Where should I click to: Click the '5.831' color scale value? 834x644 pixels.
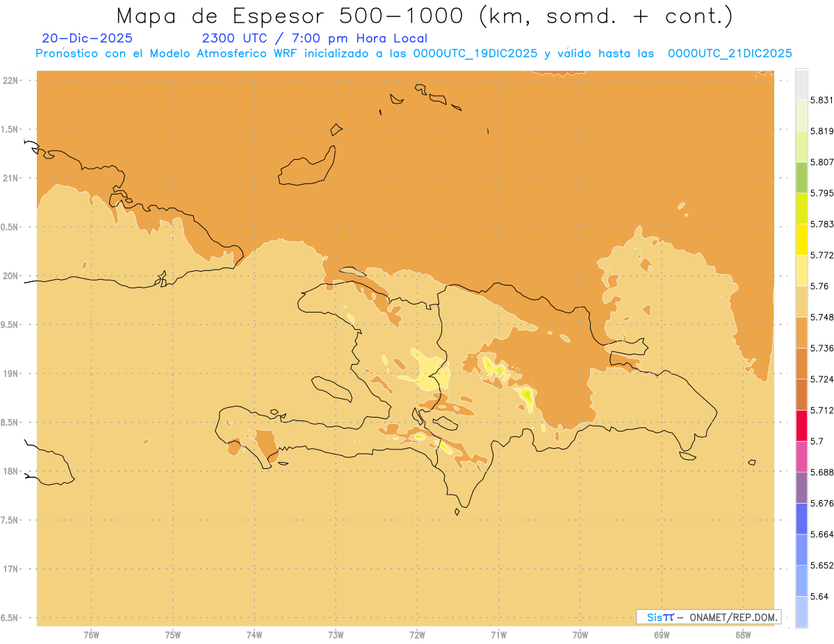coord(821,100)
